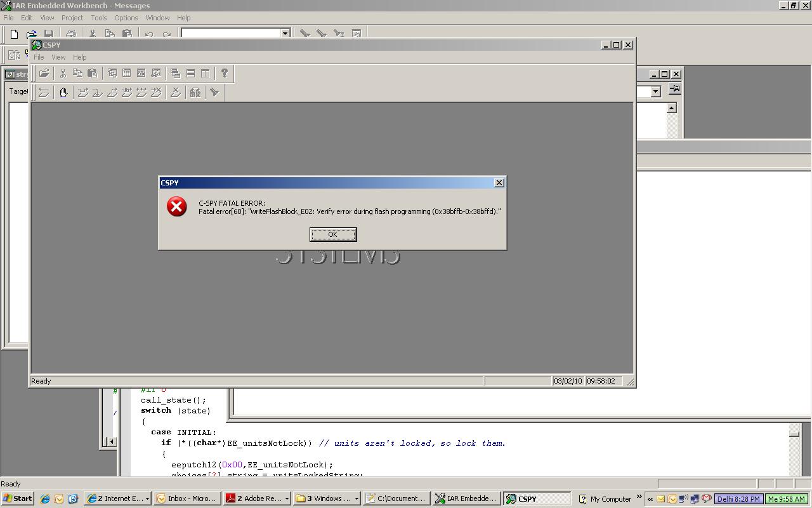Click the flashlight icon in CSPY debug toolbar
Image resolution: width=812 pixels, height=508 pixels.
pyautogui.click(x=214, y=93)
